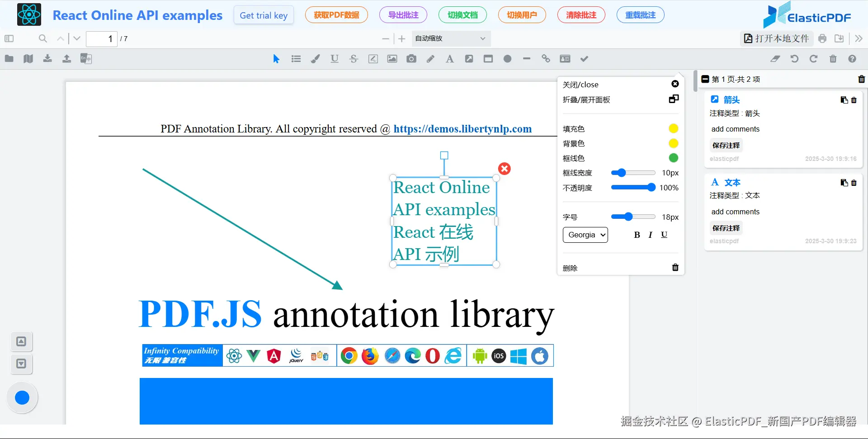Select the camera screenshot tool
This screenshot has height=439, width=868.
click(x=411, y=59)
